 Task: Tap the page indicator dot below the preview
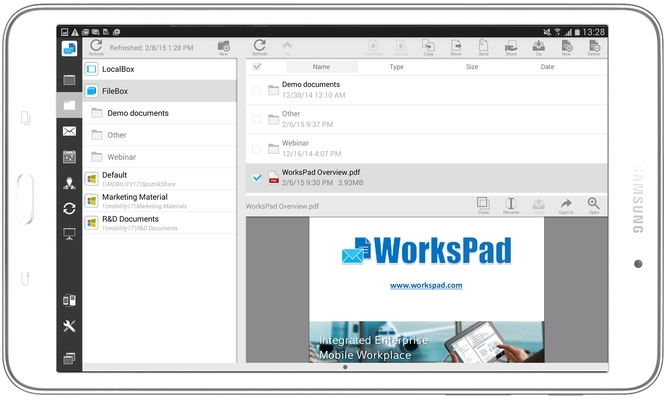[345, 367]
